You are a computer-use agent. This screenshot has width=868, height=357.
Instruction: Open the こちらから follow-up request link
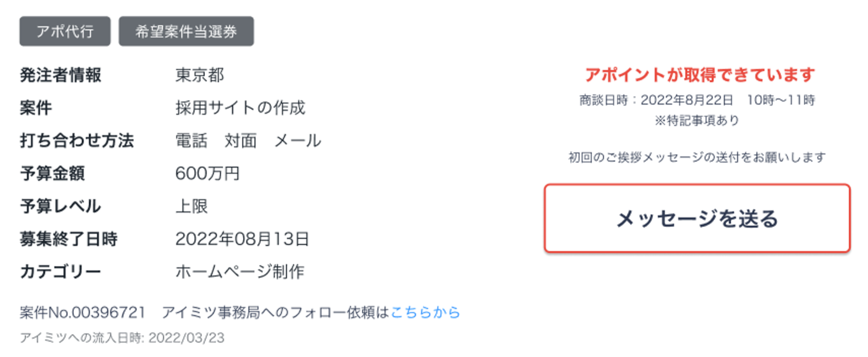[x=425, y=312]
